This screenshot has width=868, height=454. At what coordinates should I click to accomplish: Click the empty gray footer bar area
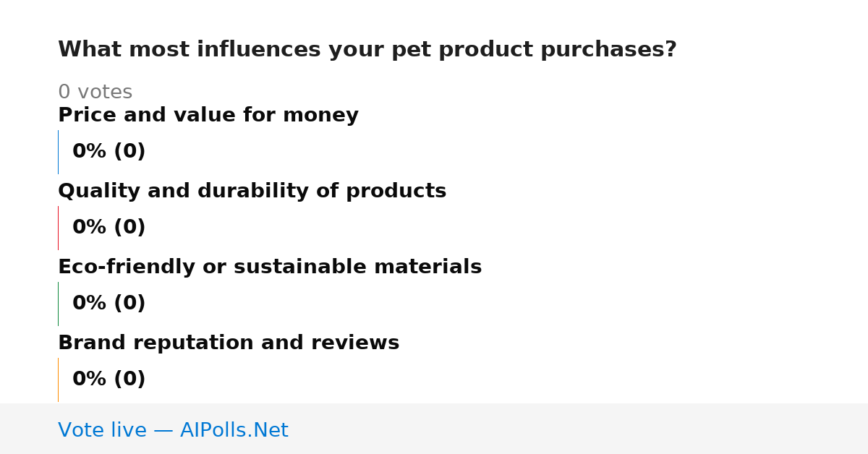tap(579, 429)
